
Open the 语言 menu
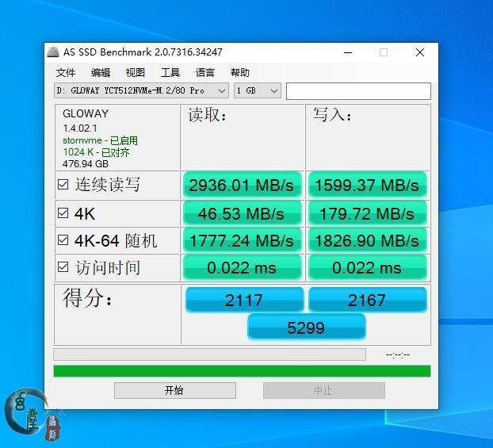point(205,73)
